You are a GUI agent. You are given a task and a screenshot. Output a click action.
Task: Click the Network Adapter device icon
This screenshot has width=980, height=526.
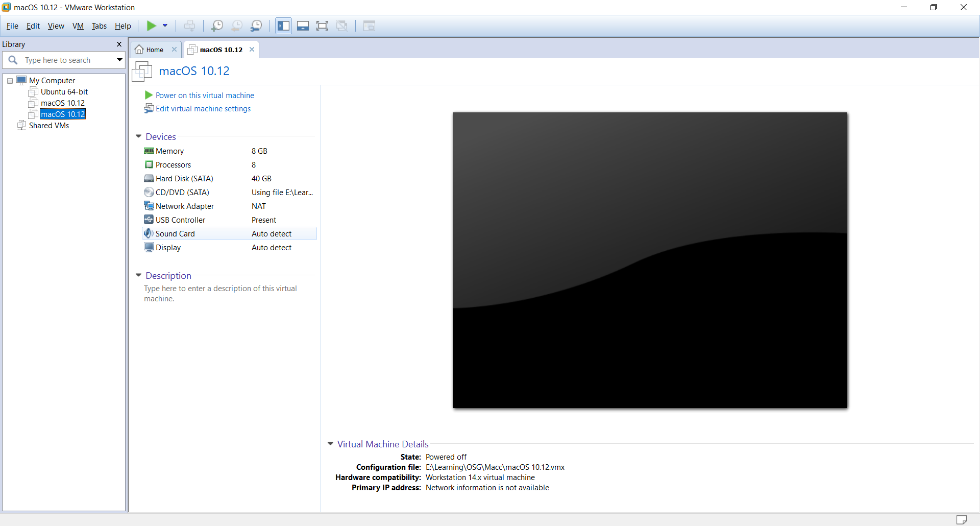(149, 206)
